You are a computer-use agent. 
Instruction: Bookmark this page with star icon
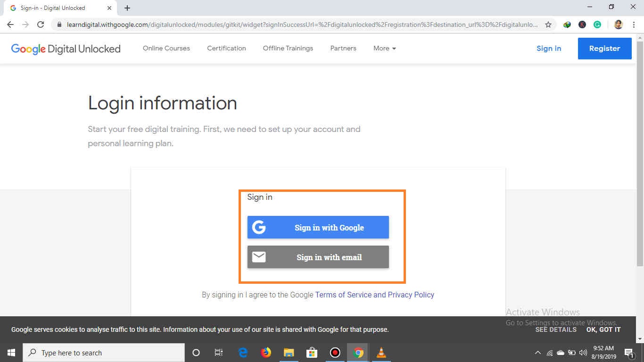[548, 25]
